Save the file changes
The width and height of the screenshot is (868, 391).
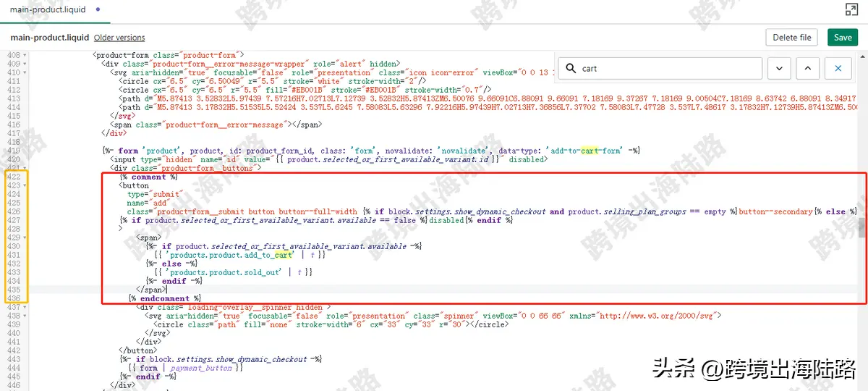tap(843, 38)
